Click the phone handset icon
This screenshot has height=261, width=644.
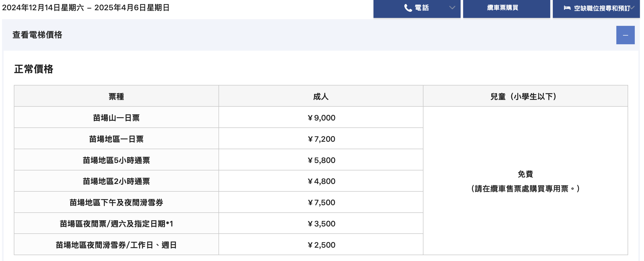pos(408,8)
